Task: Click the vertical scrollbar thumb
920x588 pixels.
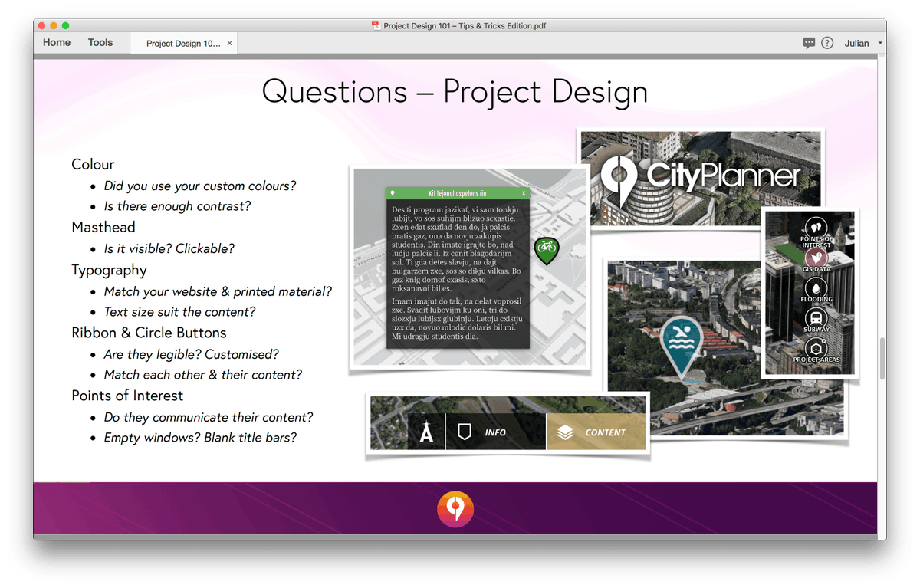Action: 882,358
